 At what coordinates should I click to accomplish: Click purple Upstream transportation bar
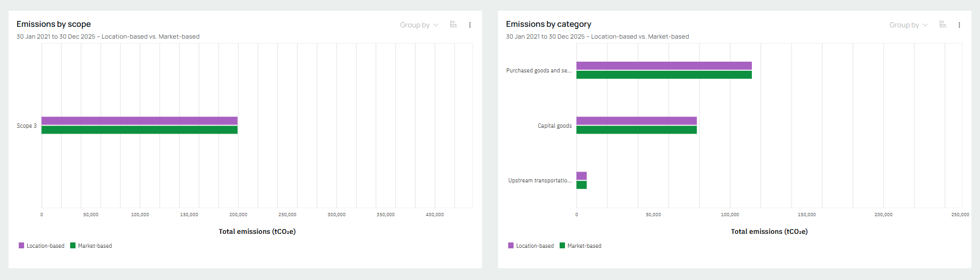point(582,176)
